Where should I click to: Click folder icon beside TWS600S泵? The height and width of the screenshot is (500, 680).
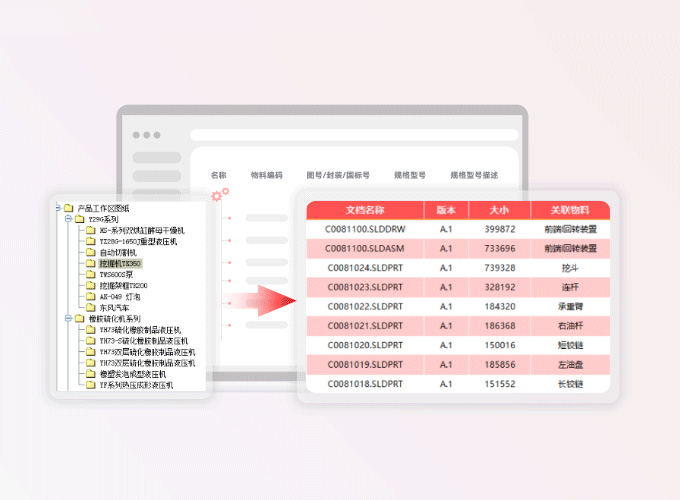(x=90, y=275)
